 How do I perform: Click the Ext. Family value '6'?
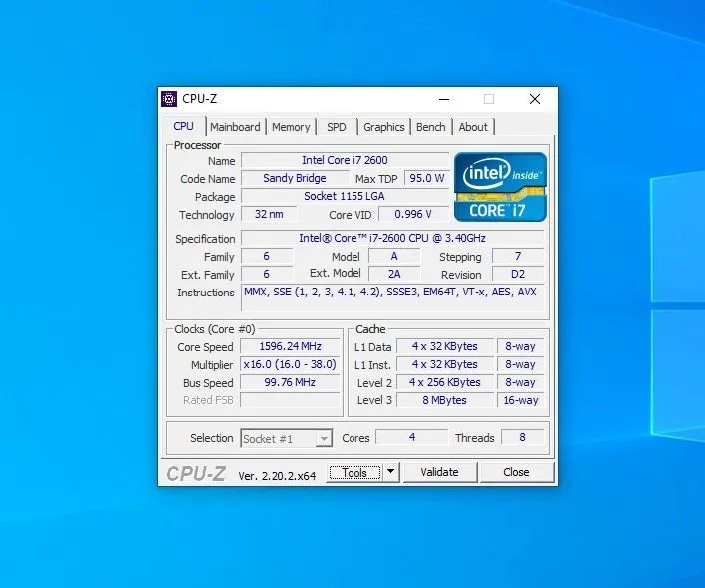267,274
